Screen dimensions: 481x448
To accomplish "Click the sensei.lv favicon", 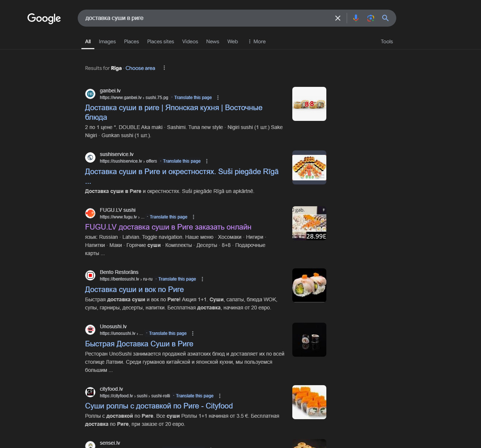I will coord(90,445).
